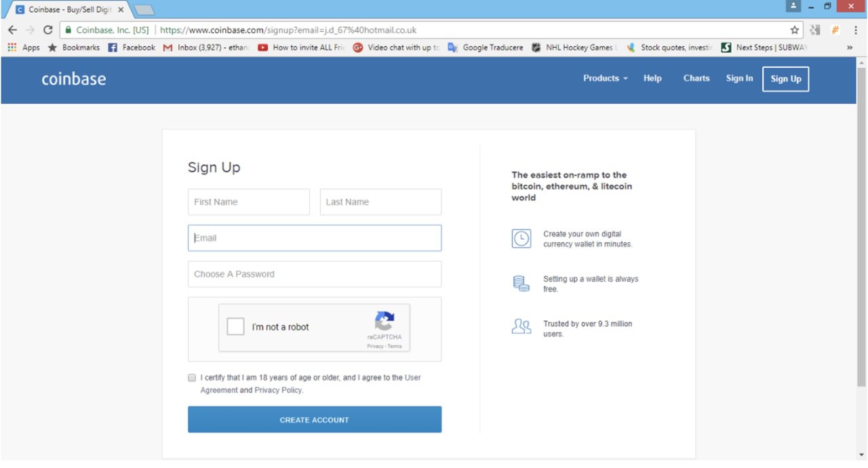Click the easiest on-ramp headline text

[x=572, y=187]
